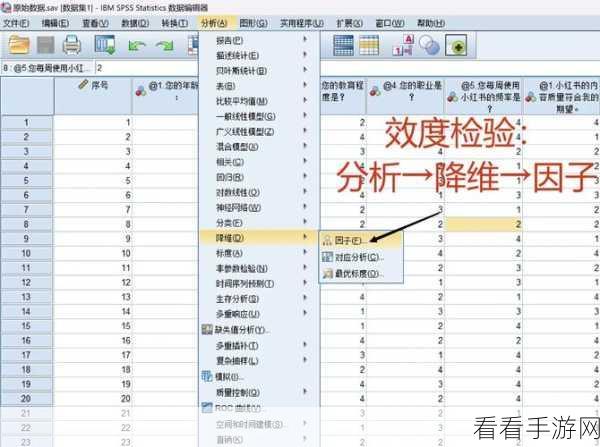600x447 pixels.
Task: Select the 序号 column header
Action: (93, 96)
